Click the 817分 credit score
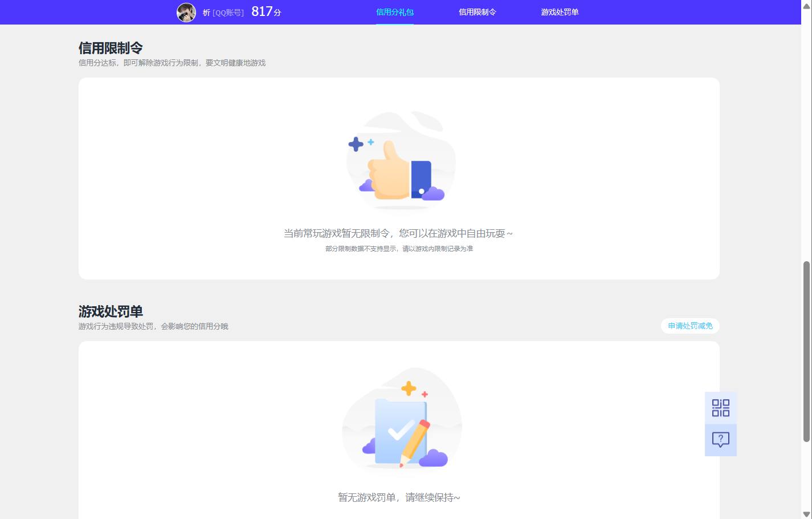 pos(266,11)
